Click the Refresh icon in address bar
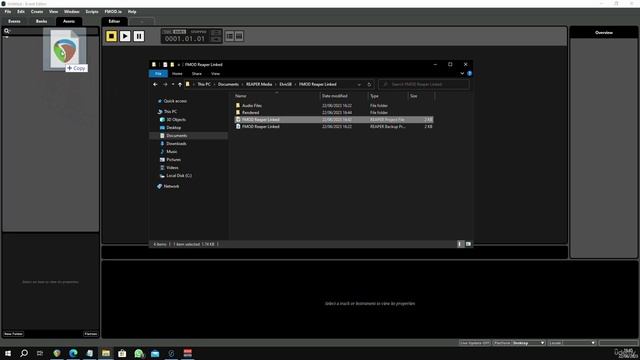The height and width of the screenshot is (360, 640). [x=369, y=84]
